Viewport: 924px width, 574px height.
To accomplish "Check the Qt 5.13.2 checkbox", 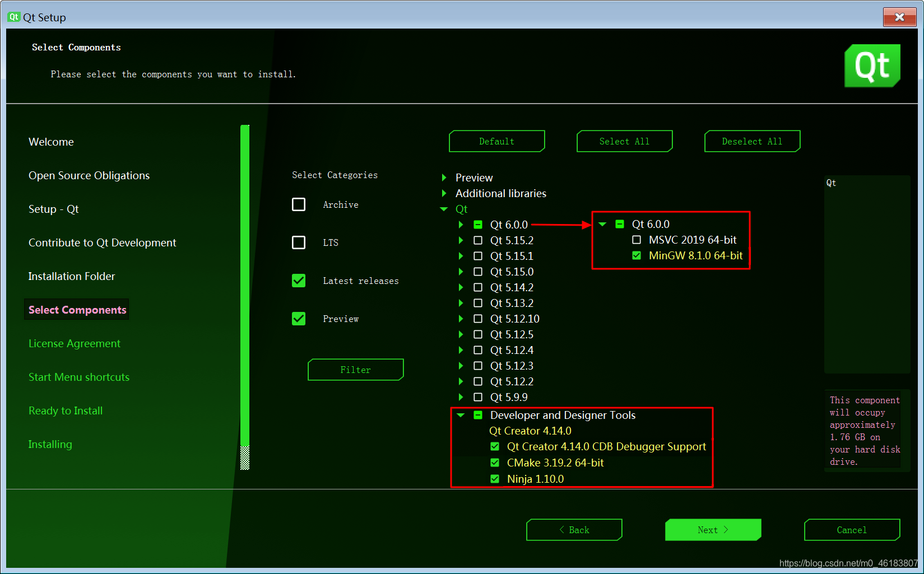I will tap(478, 303).
